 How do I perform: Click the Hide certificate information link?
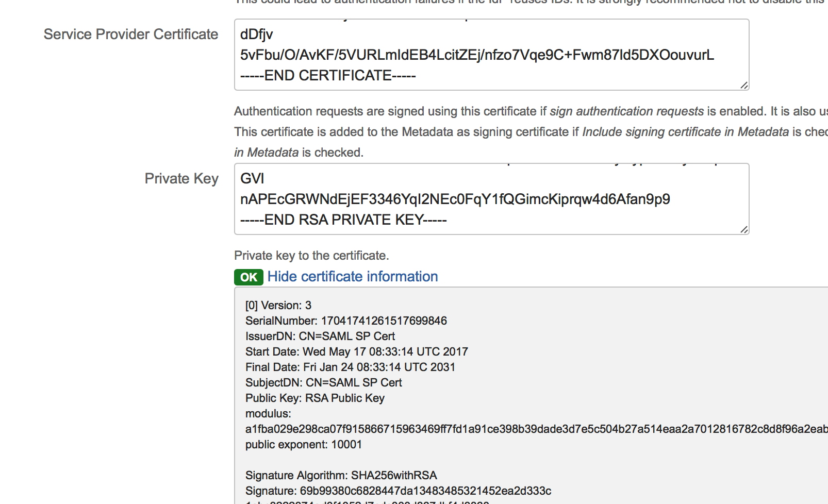point(353,277)
